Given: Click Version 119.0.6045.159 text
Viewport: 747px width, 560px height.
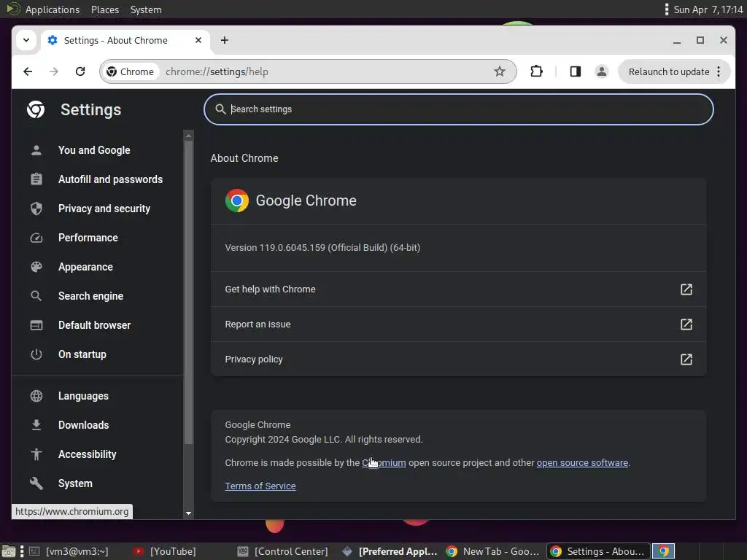Looking at the screenshot, I should (322, 248).
